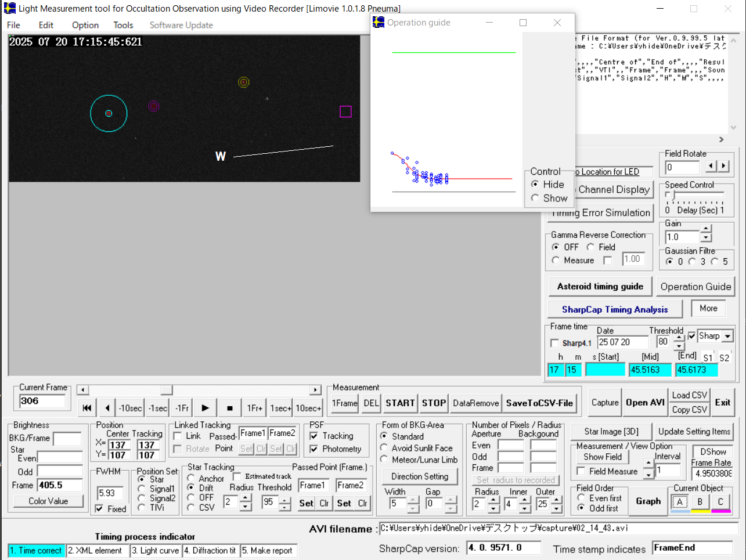
Task: Click the Current Frame input field
Action: [x=42, y=401]
